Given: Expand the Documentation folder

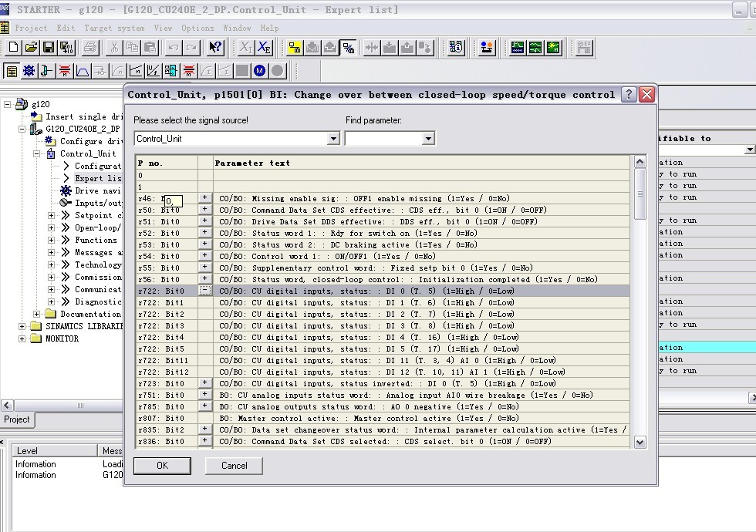Looking at the screenshot, I should [37, 315].
